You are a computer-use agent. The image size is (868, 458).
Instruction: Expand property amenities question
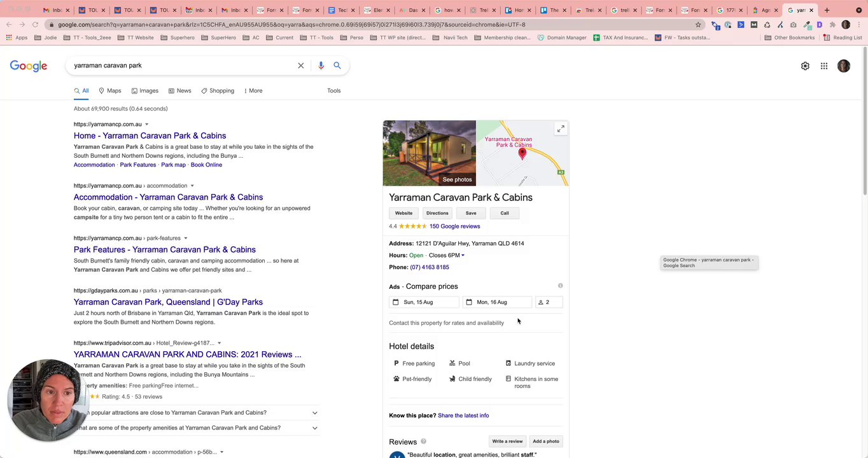point(314,428)
